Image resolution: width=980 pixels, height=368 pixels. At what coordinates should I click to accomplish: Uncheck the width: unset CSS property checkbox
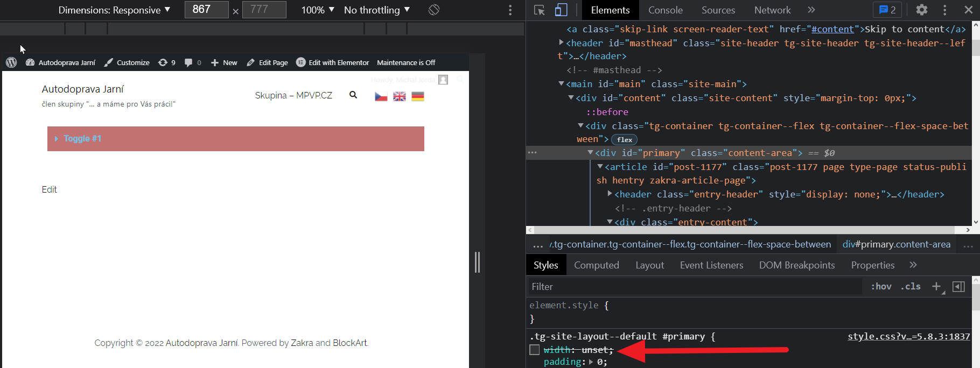(534, 350)
